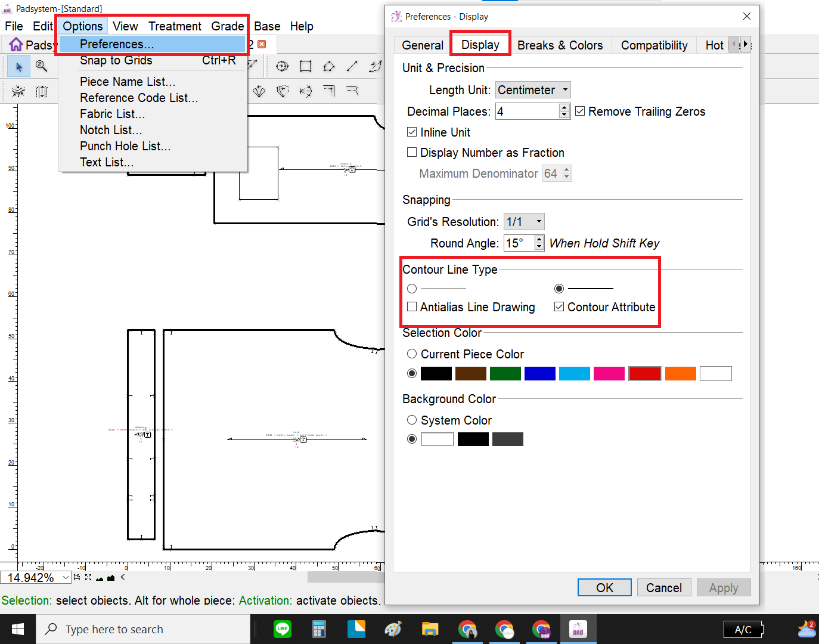Open the zoom percentage dropdown
The height and width of the screenshot is (644, 819).
pos(66,577)
